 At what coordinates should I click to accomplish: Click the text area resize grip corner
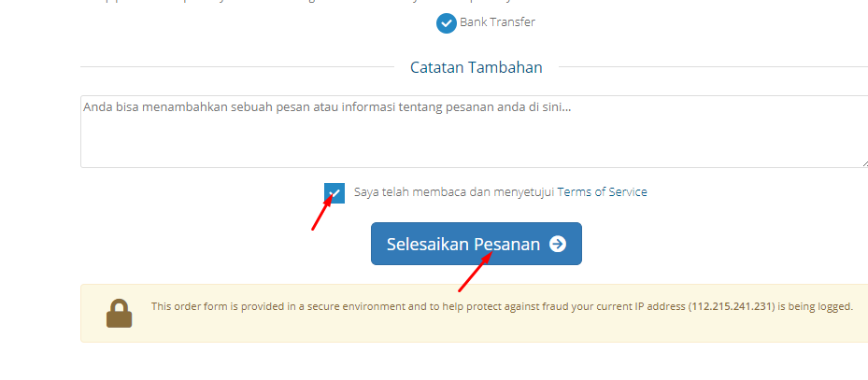click(864, 163)
